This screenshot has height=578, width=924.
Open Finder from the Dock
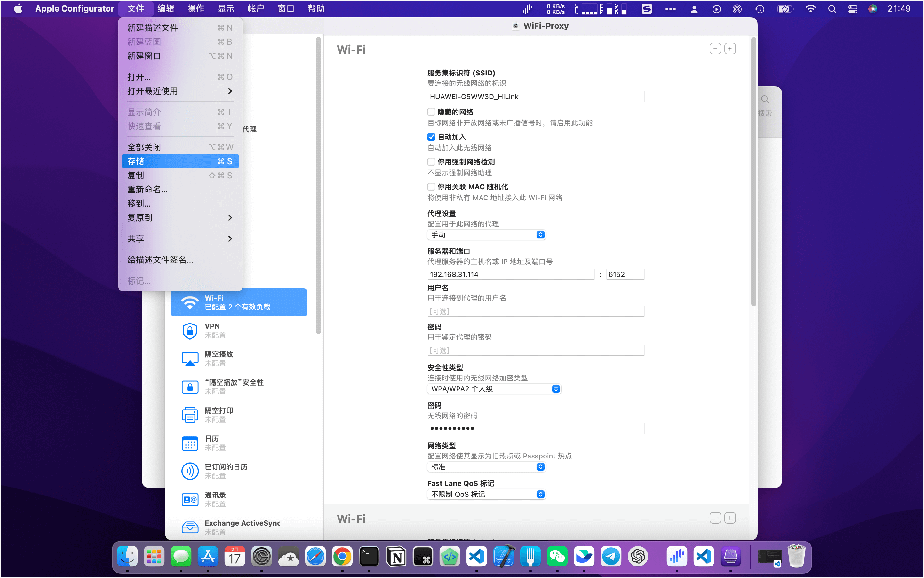tap(127, 557)
